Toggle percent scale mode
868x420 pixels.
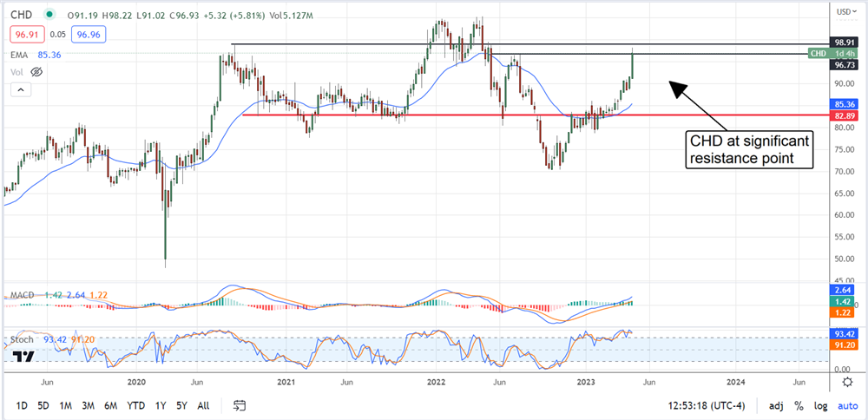pos(799,405)
